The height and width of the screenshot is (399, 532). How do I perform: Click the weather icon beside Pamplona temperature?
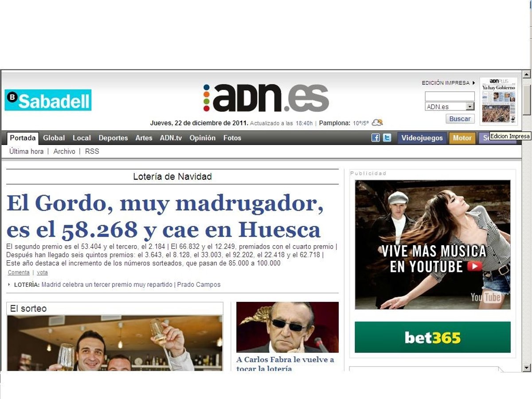377,123
